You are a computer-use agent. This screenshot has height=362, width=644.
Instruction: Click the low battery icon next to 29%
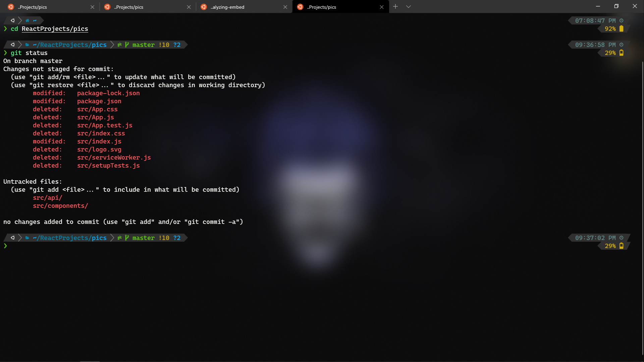[x=622, y=53]
